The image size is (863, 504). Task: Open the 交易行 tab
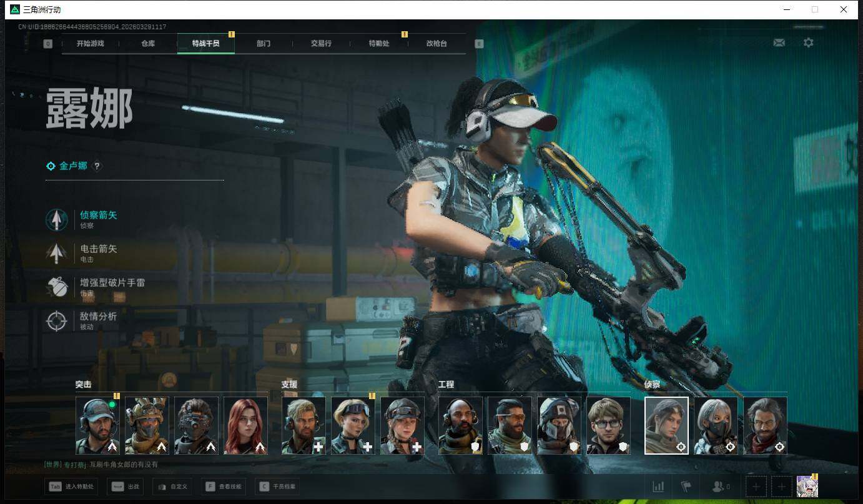click(321, 44)
